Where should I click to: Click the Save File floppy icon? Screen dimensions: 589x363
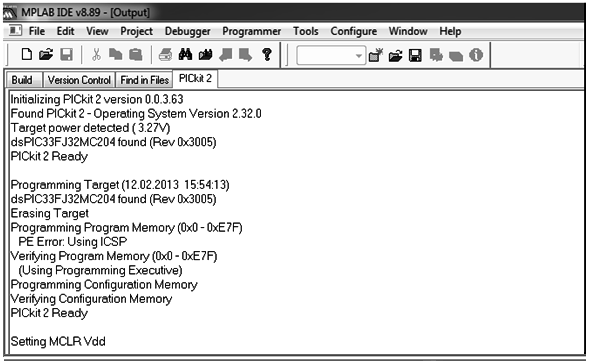[x=66, y=55]
